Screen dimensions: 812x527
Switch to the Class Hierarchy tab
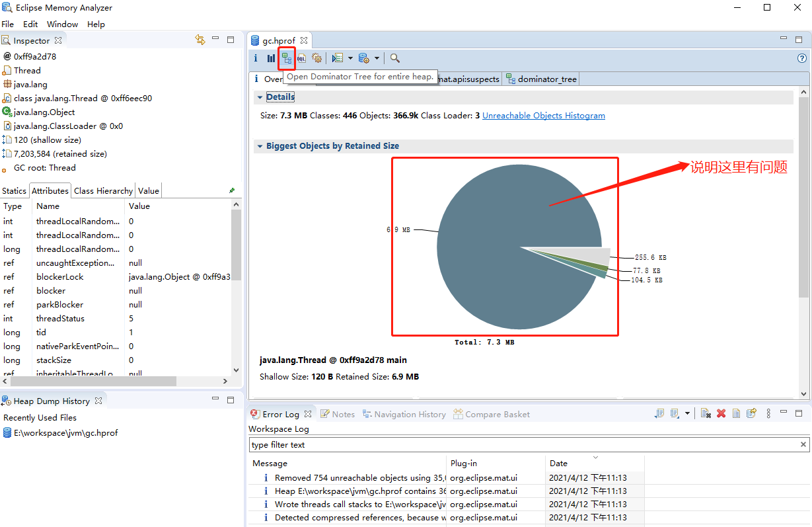click(103, 190)
